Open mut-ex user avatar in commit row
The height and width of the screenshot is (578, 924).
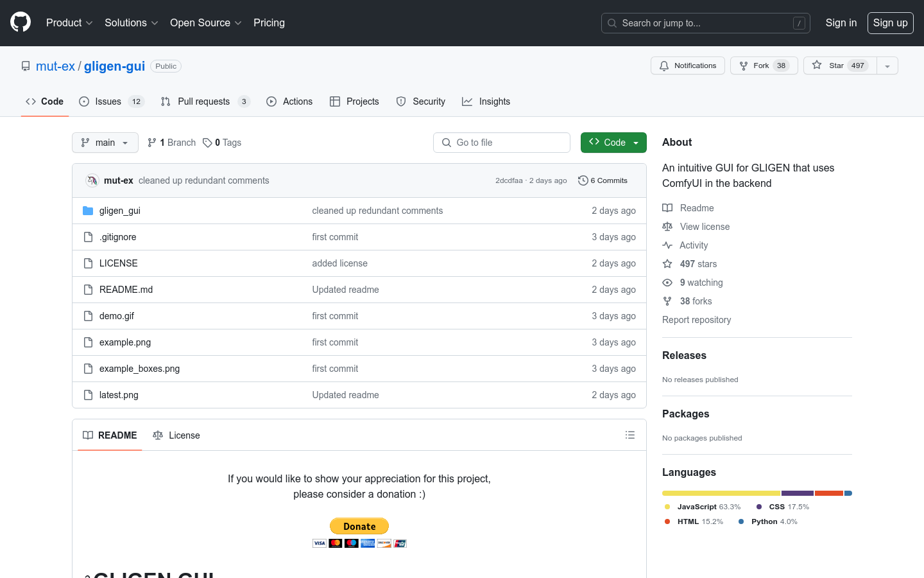[92, 180]
